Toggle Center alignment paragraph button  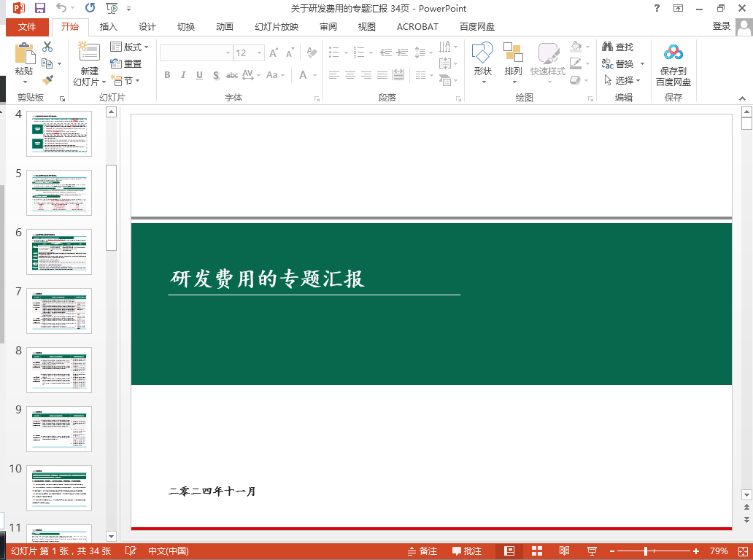[350, 75]
